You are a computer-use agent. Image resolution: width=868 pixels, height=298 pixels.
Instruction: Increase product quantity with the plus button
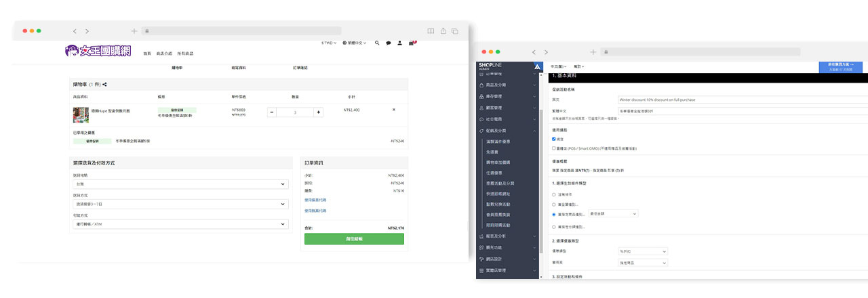click(x=318, y=112)
